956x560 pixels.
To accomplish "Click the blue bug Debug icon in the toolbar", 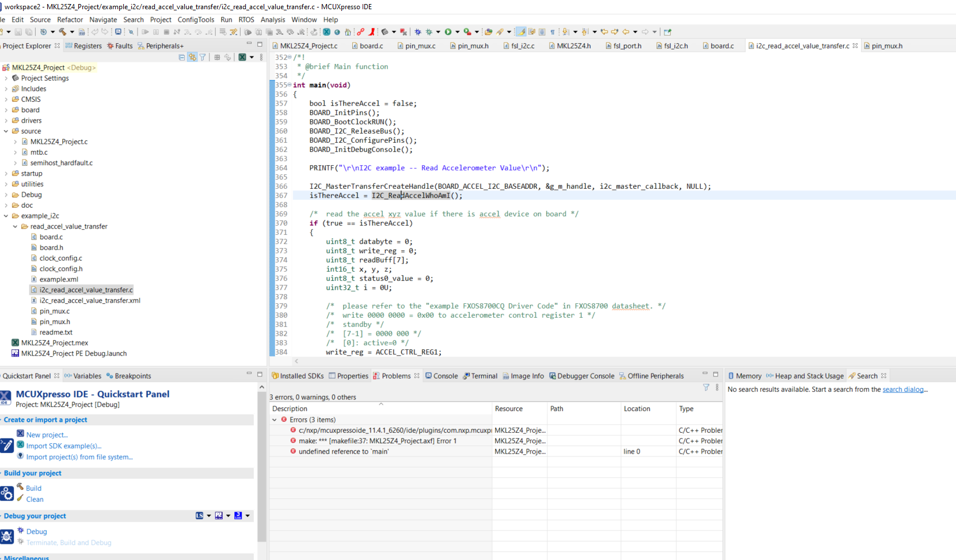I will pos(418,32).
